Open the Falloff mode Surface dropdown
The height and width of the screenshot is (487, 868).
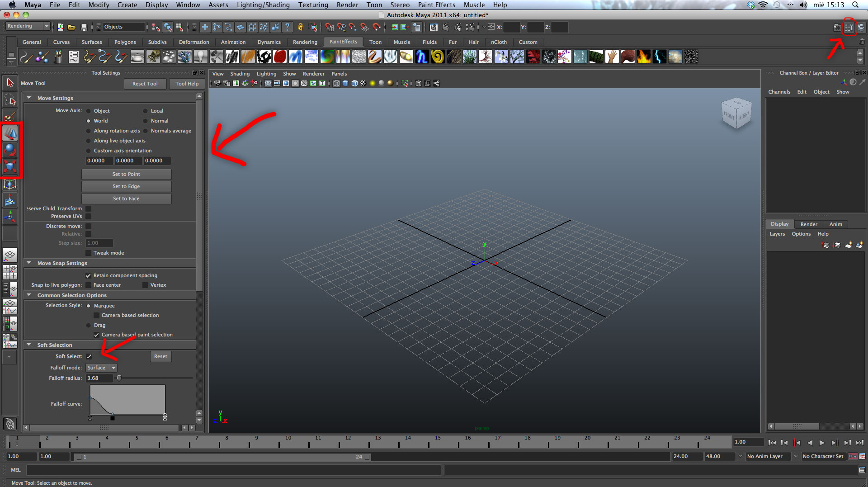pos(101,368)
